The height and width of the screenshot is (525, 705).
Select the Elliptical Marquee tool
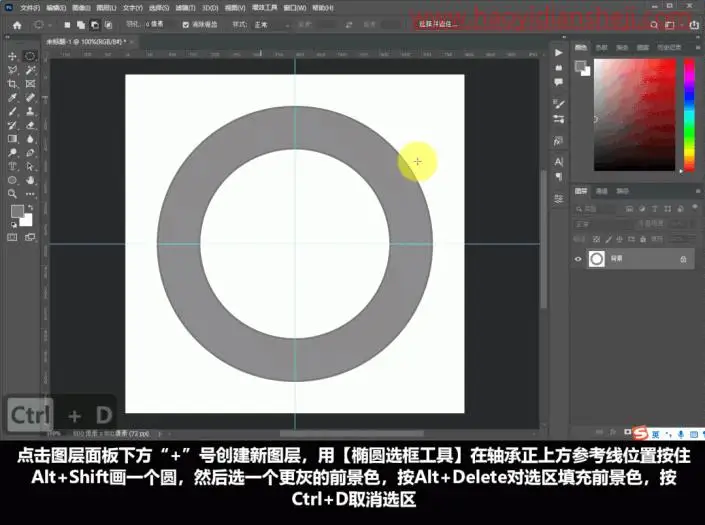coord(30,56)
